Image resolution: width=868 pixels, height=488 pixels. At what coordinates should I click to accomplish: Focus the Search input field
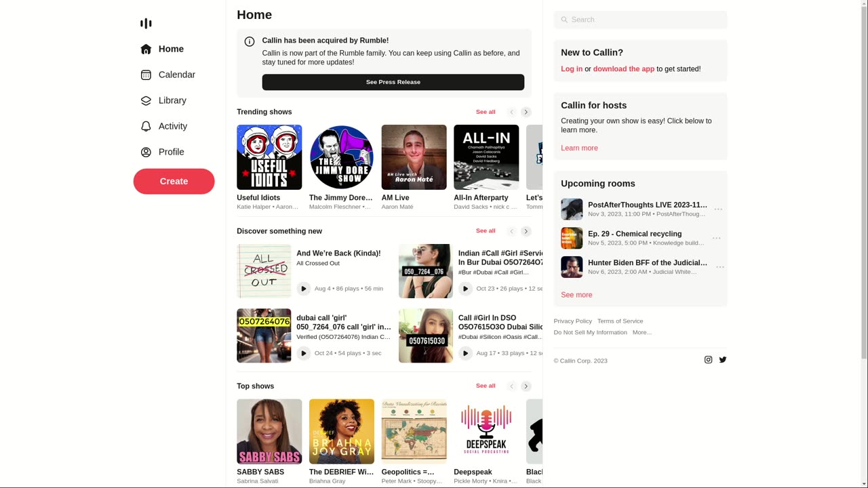pyautogui.click(x=640, y=20)
